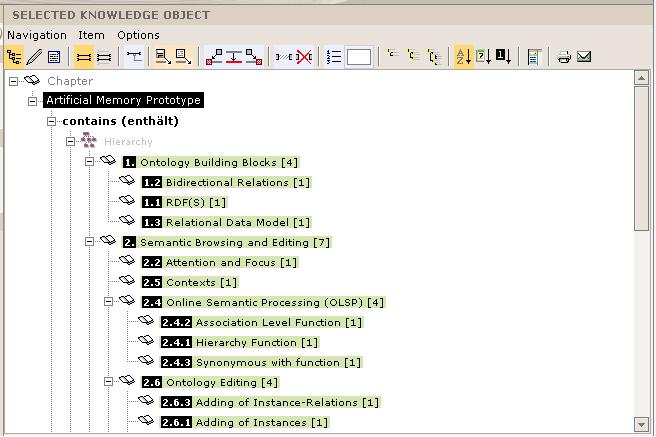Toggle the A-Z alphabetical sort icon
656x437 pixels.
(464, 56)
